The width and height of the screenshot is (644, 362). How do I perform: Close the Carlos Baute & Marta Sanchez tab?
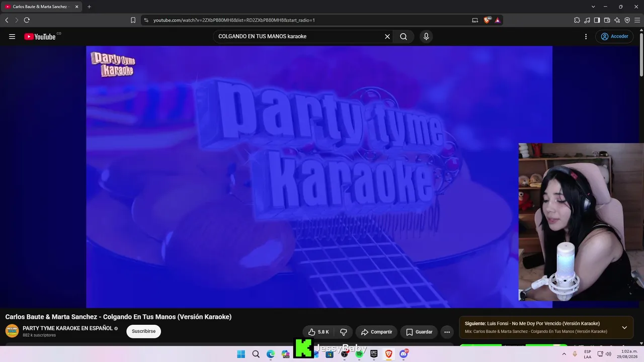click(x=76, y=7)
